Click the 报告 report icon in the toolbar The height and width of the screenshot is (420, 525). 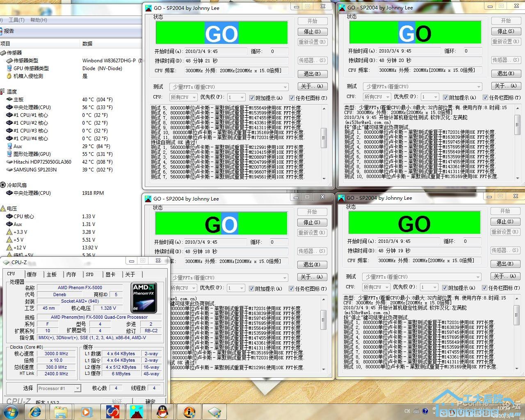click(x=2, y=31)
